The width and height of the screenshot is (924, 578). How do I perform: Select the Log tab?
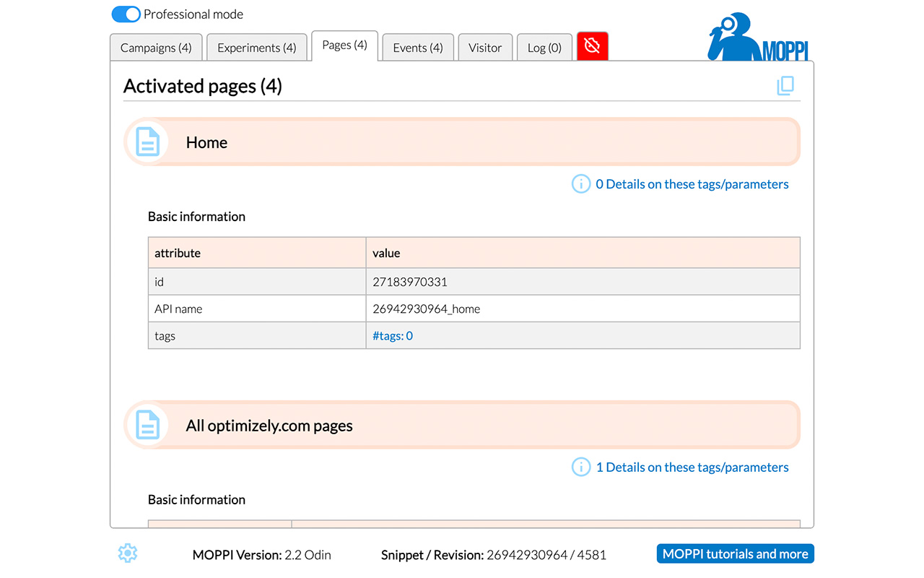(544, 47)
